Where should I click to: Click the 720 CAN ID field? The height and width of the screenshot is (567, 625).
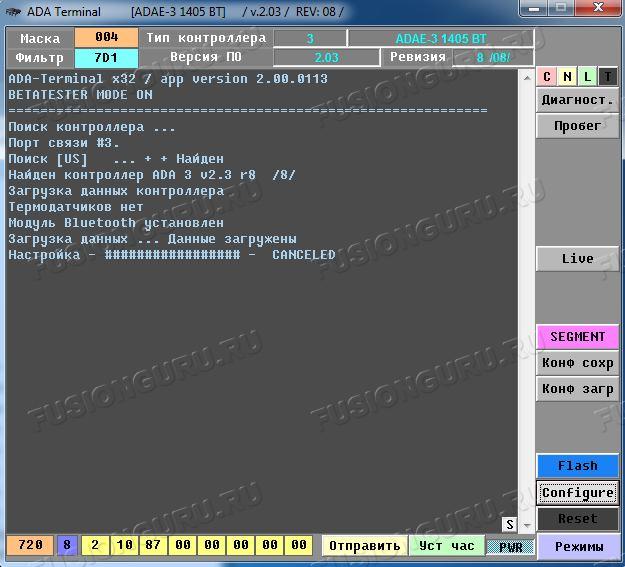(30, 545)
